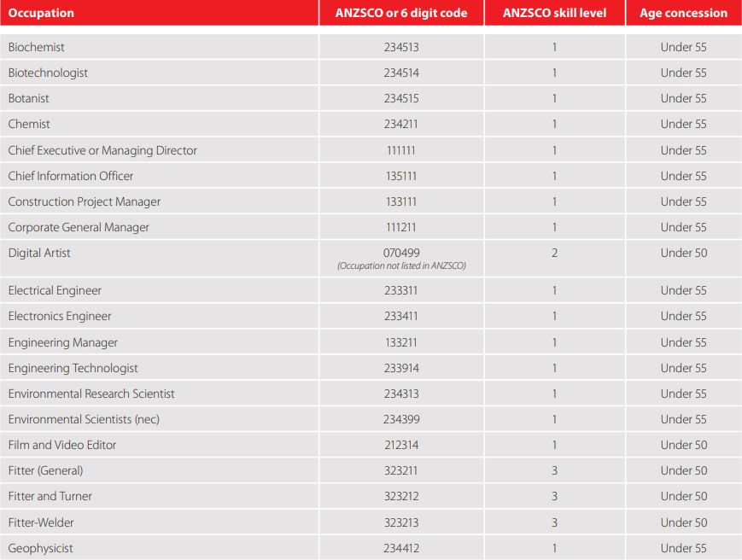Click Under 50 for Film and Video Editor
The width and height of the screenshot is (742, 560).
point(684,445)
